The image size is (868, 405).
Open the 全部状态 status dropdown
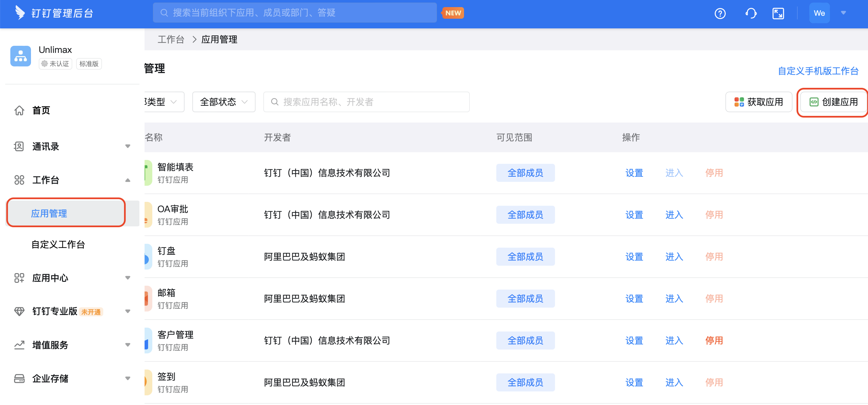coord(223,102)
